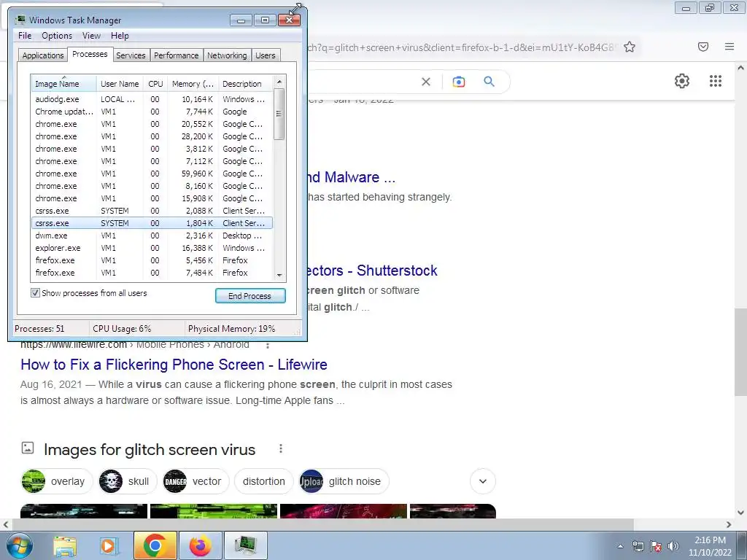Open the Action Center flag tray icon
Image resolution: width=747 pixels, height=560 pixels.
[x=656, y=546]
